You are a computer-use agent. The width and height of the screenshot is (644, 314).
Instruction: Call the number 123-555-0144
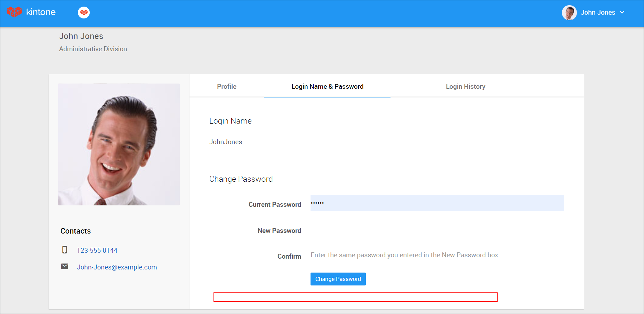coord(97,250)
